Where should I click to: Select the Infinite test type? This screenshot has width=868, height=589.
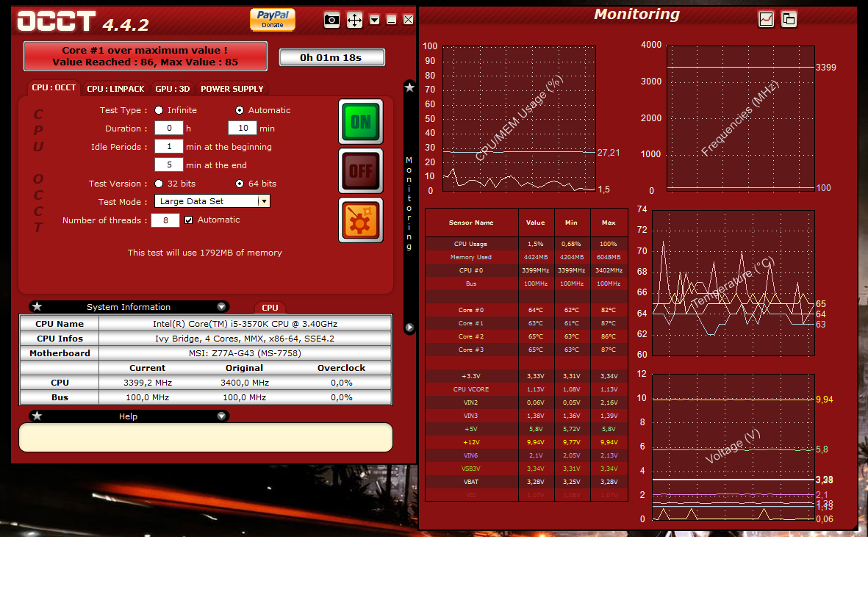coord(159,110)
